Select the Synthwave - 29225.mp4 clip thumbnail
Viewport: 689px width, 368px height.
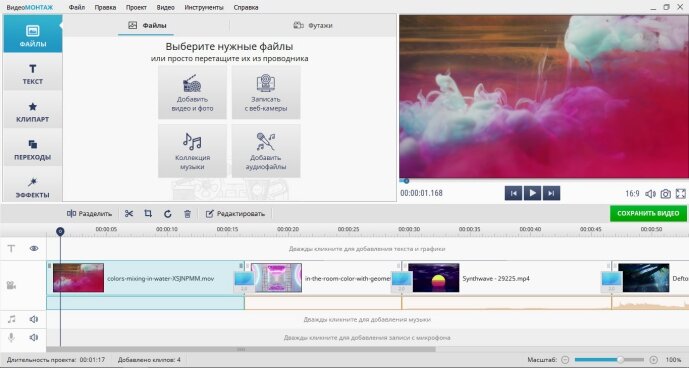tap(434, 278)
